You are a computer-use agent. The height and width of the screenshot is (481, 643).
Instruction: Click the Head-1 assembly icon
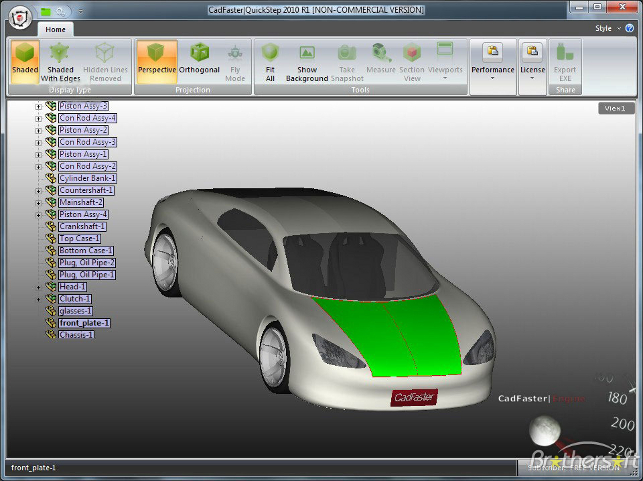(x=50, y=286)
